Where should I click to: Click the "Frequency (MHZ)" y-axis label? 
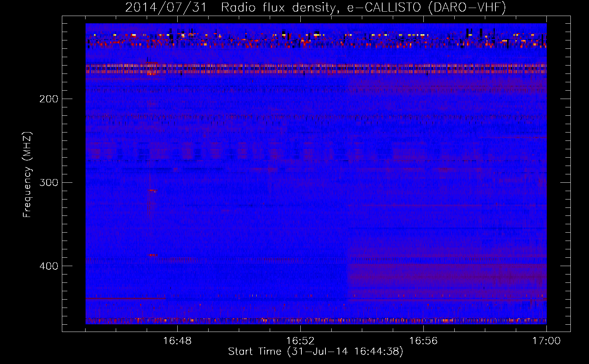click(27, 175)
